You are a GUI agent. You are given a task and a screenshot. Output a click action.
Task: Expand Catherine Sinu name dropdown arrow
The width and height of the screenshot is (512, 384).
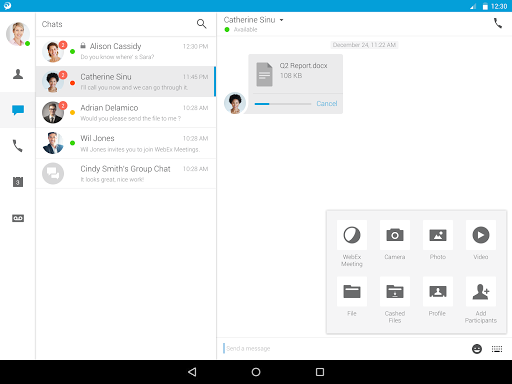click(281, 20)
